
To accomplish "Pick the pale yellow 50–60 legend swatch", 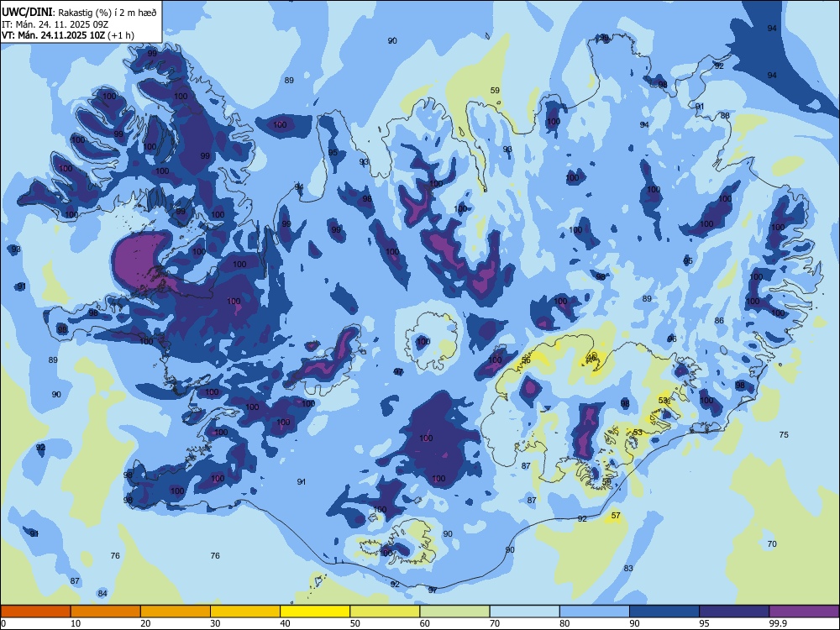I will 385,612.
